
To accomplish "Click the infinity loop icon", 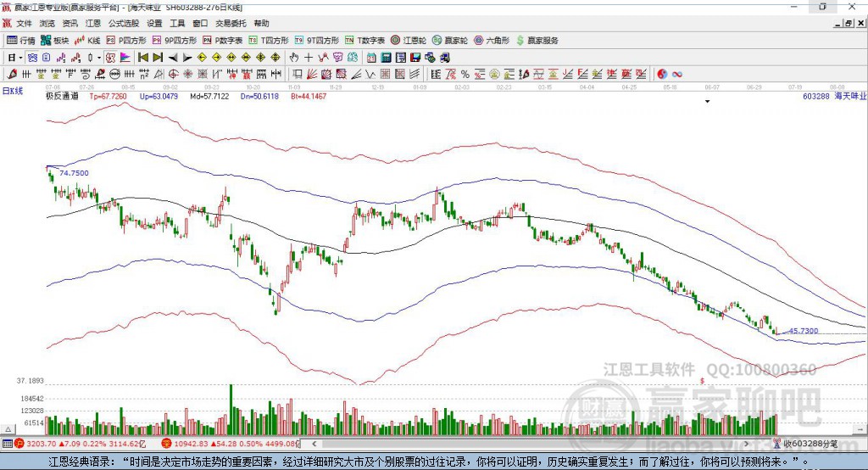I will [677, 75].
